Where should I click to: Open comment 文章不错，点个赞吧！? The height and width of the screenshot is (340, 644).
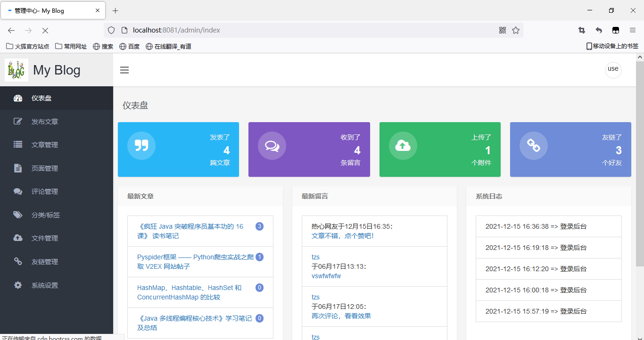click(x=344, y=236)
